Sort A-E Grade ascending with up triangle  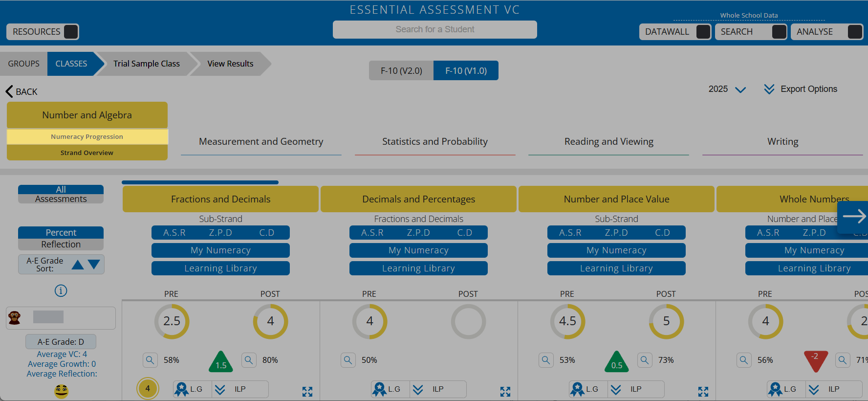(x=78, y=265)
